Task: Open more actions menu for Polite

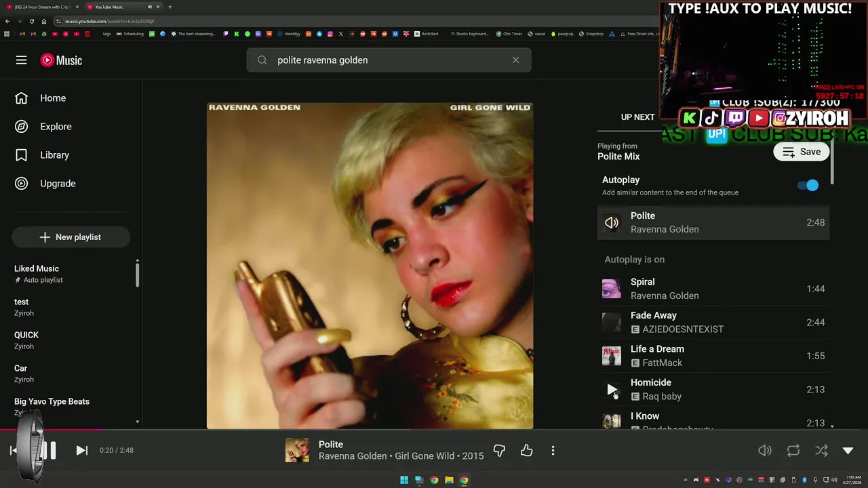Action: (553, 451)
